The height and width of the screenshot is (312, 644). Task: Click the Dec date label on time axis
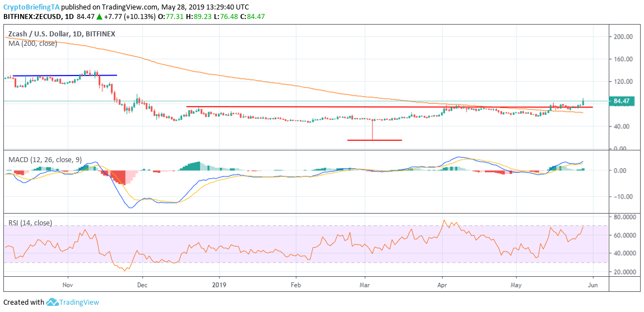point(142,284)
